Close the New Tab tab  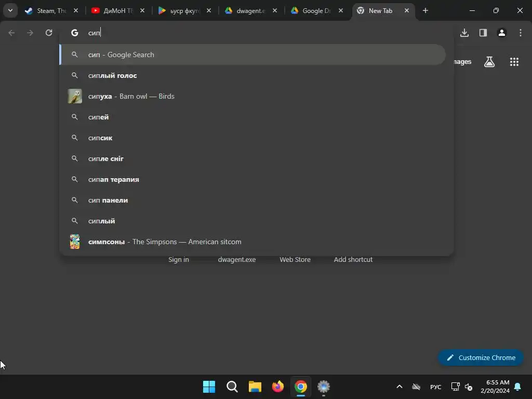[407, 10]
